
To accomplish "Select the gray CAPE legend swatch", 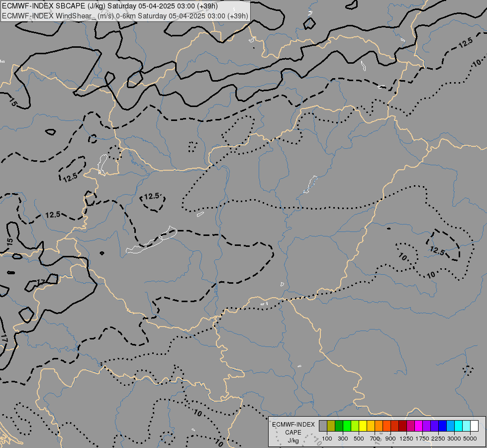I will click(x=323, y=426).
